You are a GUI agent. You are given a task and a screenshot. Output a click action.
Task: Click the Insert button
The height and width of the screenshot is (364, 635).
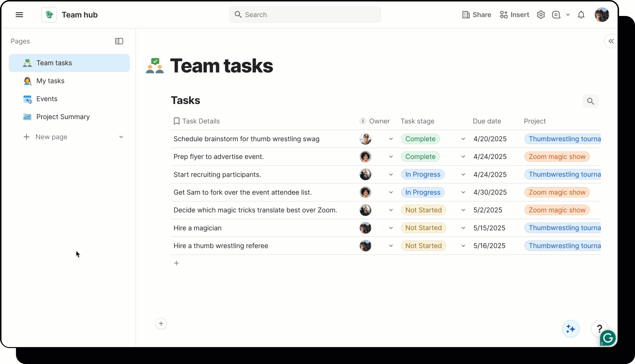tap(514, 15)
